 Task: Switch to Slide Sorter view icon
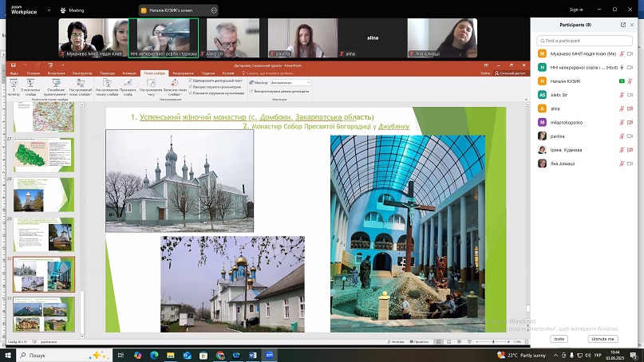(449, 341)
